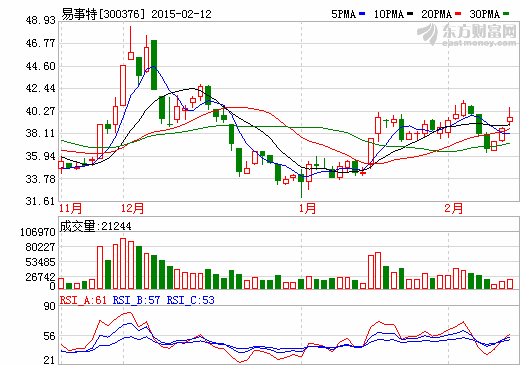Click the 21 RSI axis label

pos(49,360)
